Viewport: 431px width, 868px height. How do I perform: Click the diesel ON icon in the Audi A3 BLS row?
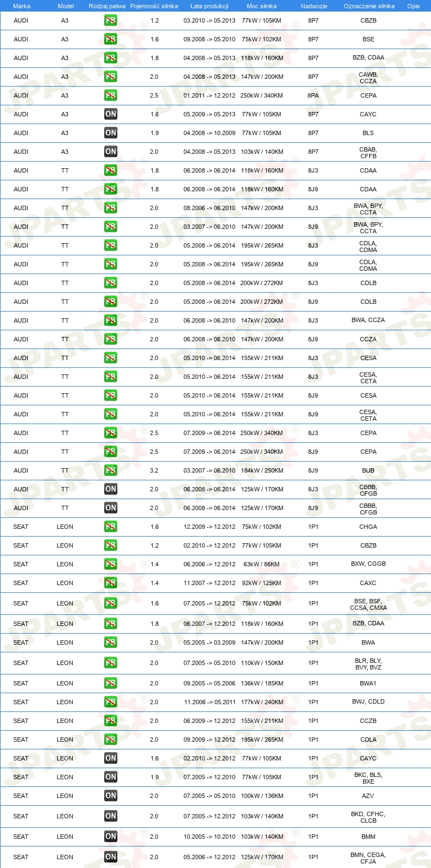pyautogui.click(x=111, y=133)
